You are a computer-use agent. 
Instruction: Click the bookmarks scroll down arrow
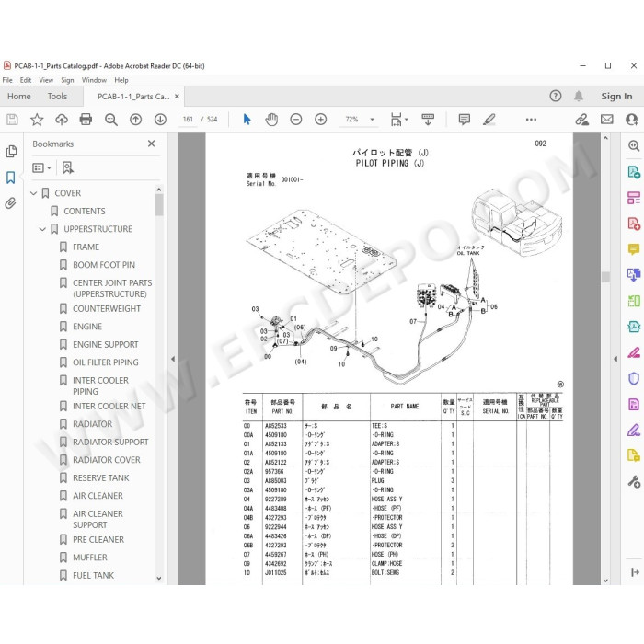pyautogui.click(x=159, y=579)
